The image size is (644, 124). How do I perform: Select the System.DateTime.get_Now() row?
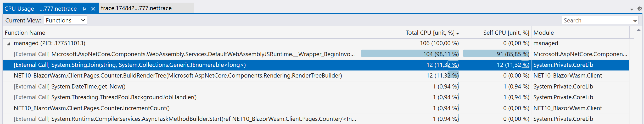coord(316,86)
